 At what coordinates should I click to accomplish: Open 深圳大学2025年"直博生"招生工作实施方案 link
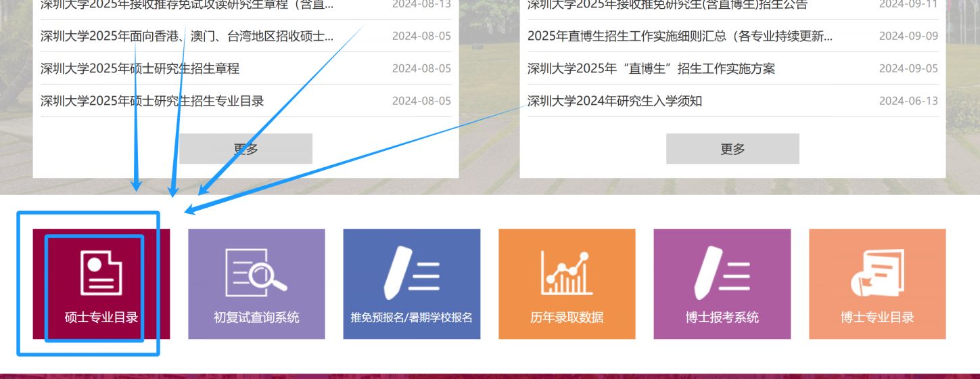point(651,68)
